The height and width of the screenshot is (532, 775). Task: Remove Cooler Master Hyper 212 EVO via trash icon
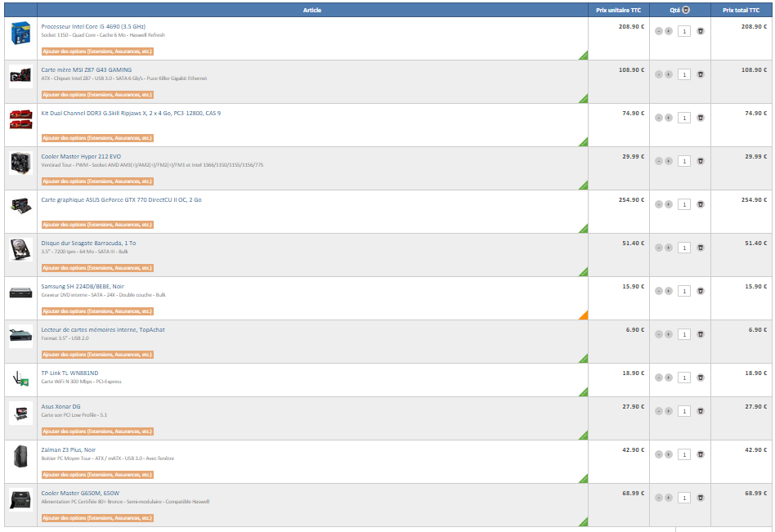(701, 161)
